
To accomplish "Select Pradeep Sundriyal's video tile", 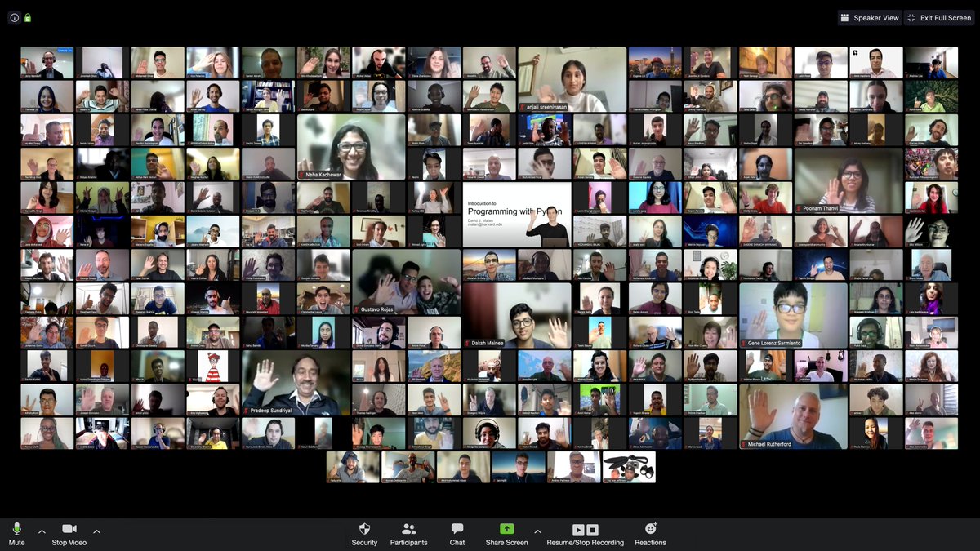I will pyautogui.click(x=296, y=383).
